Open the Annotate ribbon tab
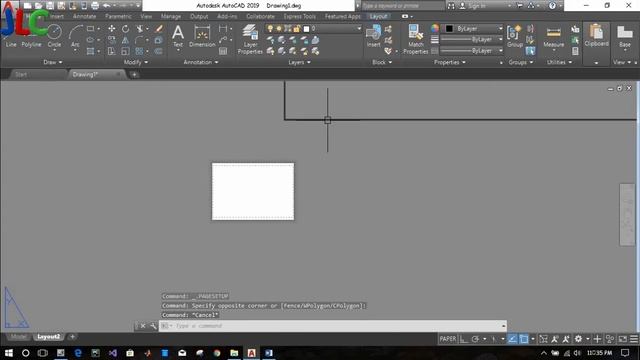 [x=84, y=16]
